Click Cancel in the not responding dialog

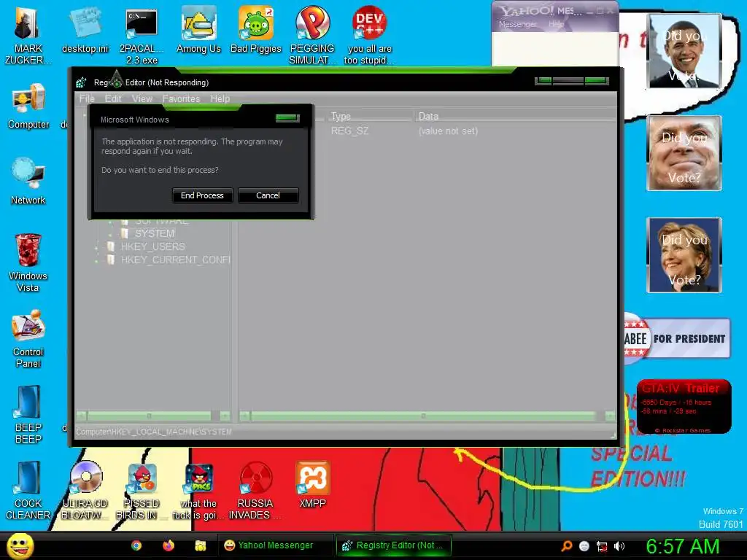[x=268, y=195]
